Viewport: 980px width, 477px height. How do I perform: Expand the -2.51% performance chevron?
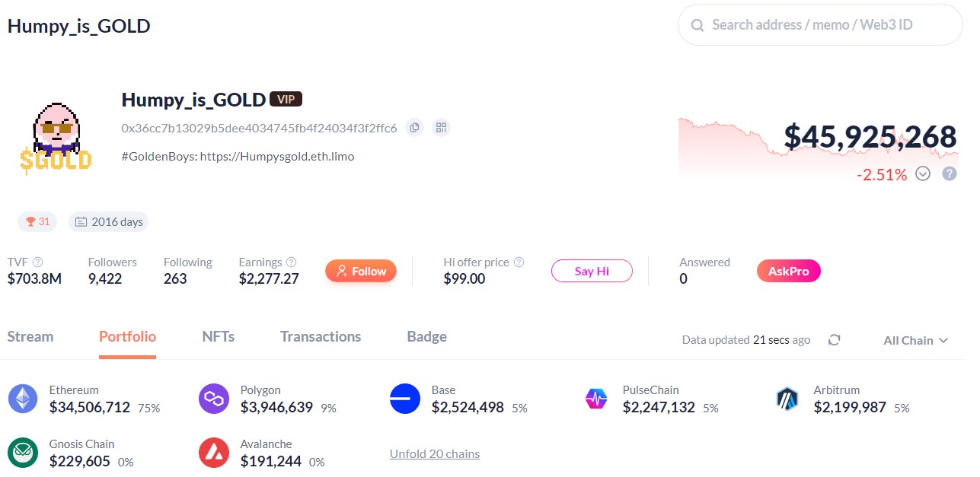(923, 173)
